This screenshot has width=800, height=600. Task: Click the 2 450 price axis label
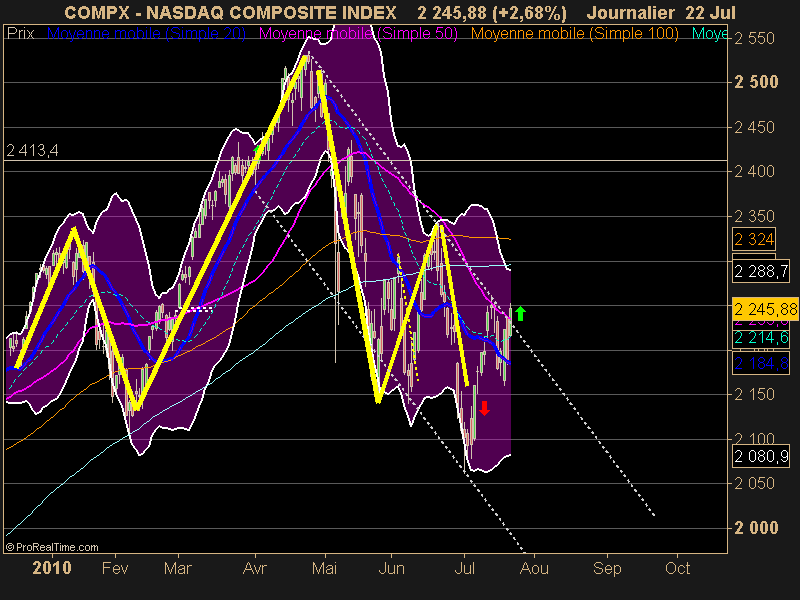(754, 127)
